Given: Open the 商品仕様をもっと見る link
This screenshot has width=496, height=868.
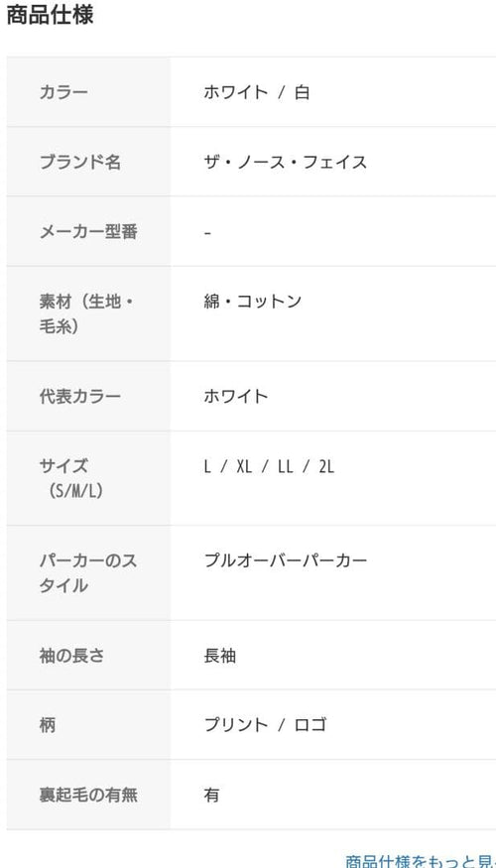Looking at the screenshot, I should 421,861.
